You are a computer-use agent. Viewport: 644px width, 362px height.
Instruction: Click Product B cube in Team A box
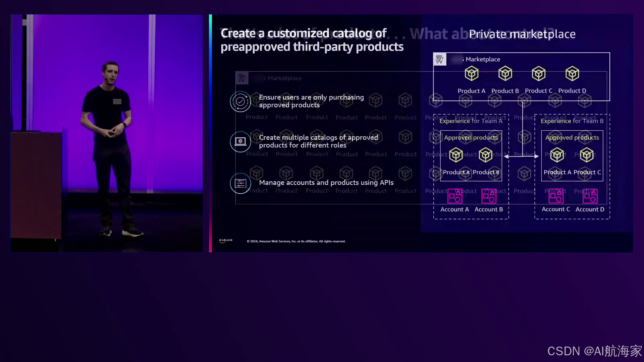tap(485, 155)
